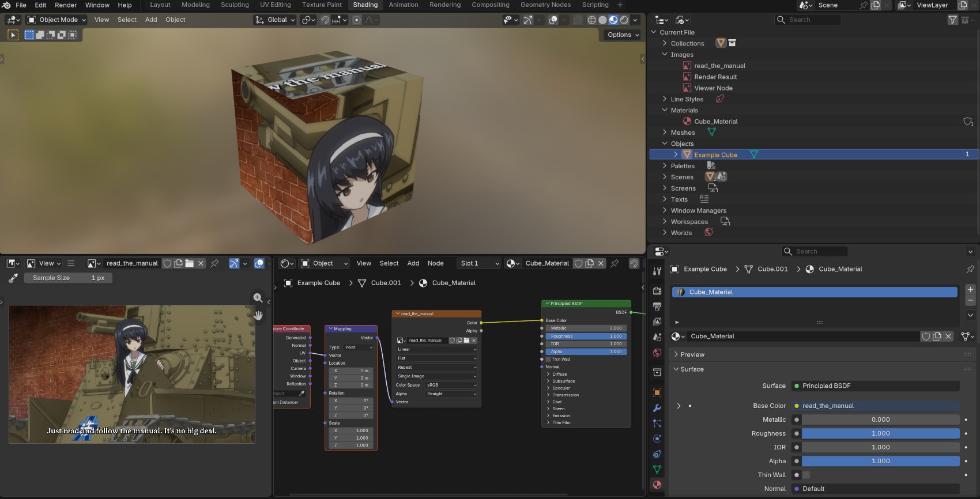Open the Node menu in node editor
980x499 pixels.
(436, 263)
